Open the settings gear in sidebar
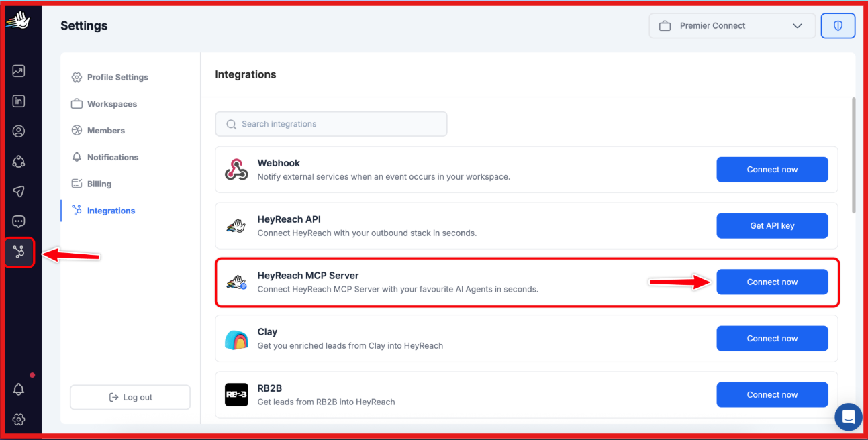 (x=19, y=420)
